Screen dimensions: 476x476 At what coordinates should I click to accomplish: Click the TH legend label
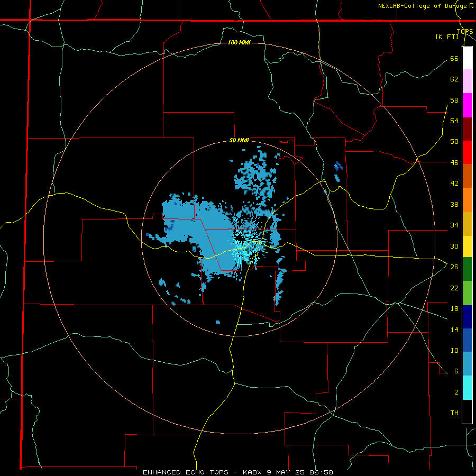454,413
